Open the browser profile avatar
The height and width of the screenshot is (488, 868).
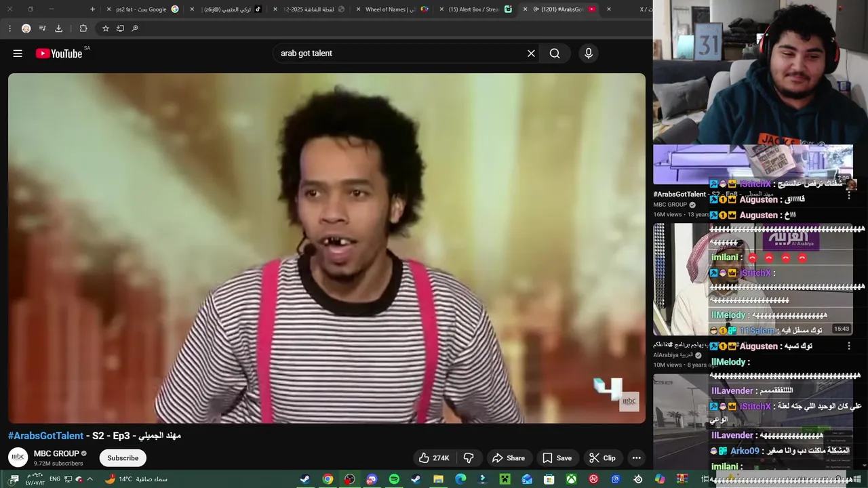point(26,28)
